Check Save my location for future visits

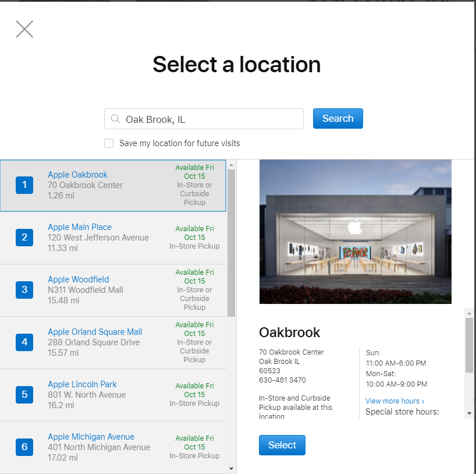[x=109, y=143]
